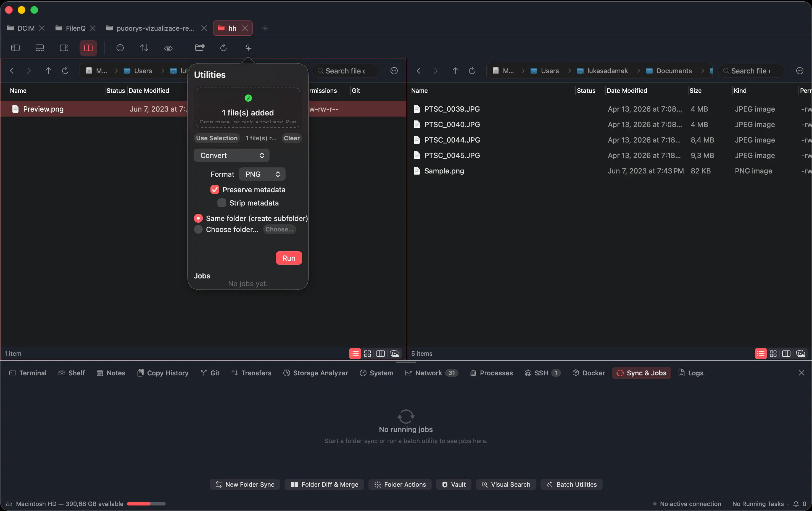812x511 pixels.
Task: Click the Use Selection button
Action: (217, 138)
